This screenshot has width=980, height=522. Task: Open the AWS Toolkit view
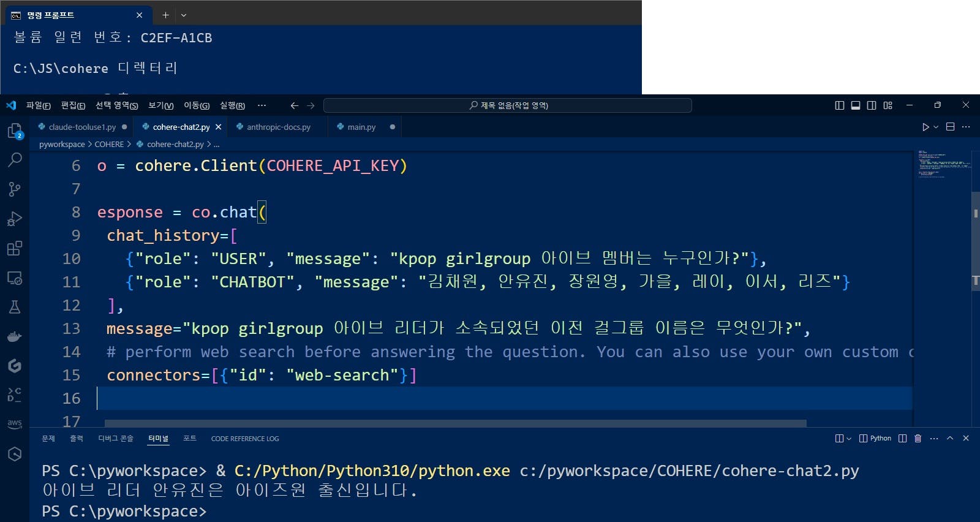coord(15,424)
